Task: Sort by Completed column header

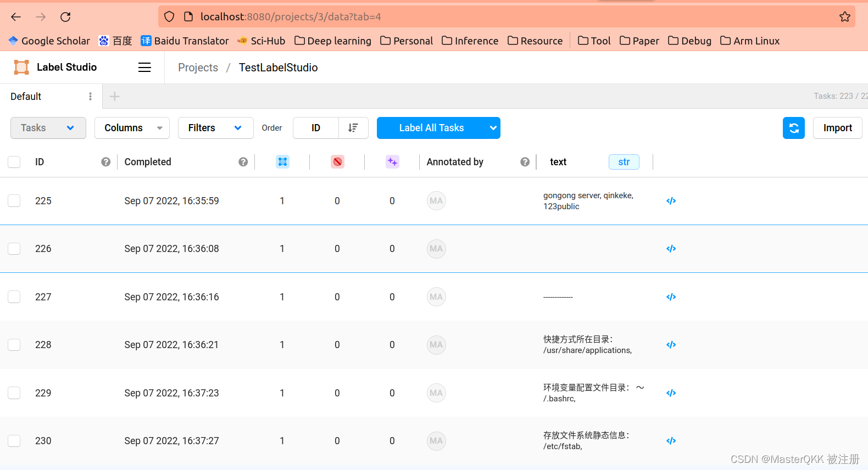Action: (x=148, y=162)
